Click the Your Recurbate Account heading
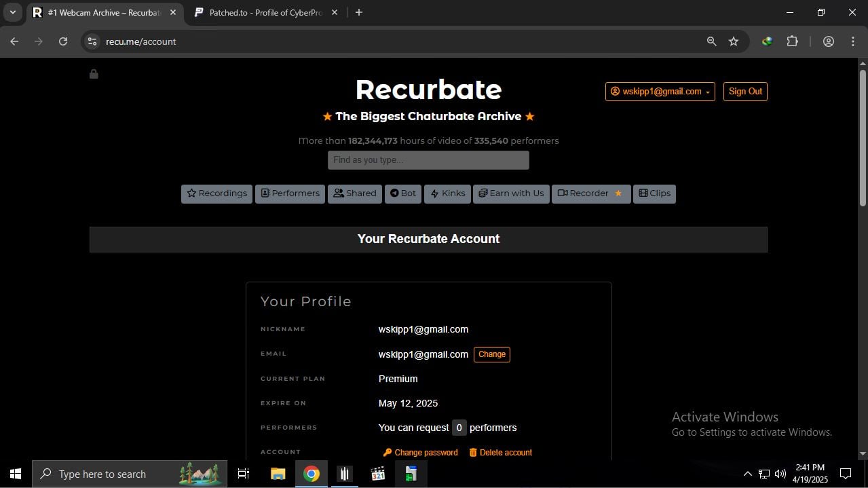The width and height of the screenshot is (868, 488). 428,239
